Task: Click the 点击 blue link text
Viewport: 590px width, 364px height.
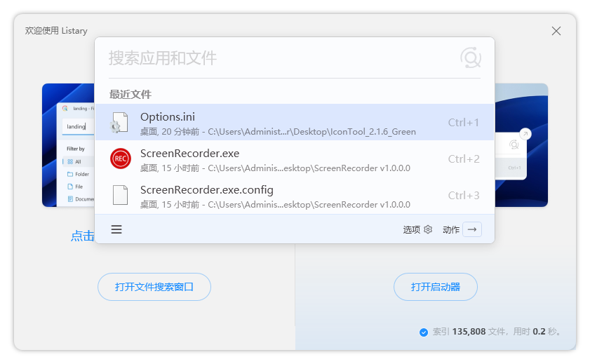Action: pyautogui.click(x=82, y=236)
